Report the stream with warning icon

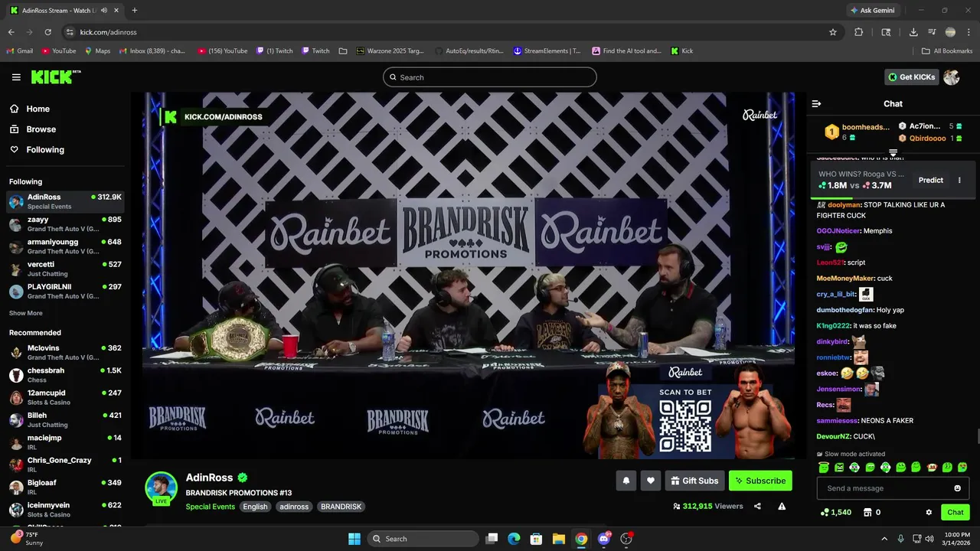[782, 506]
